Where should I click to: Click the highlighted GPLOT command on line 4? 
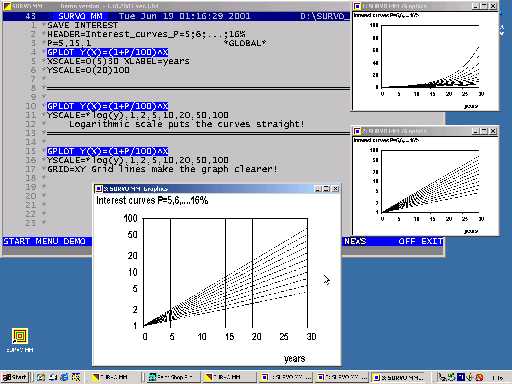tap(108, 52)
